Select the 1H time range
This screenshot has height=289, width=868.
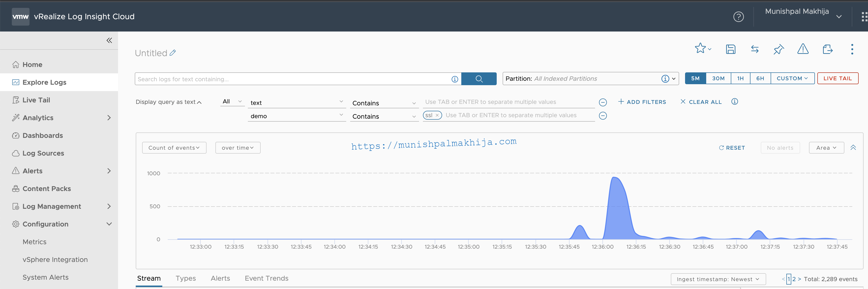(740, 78)
